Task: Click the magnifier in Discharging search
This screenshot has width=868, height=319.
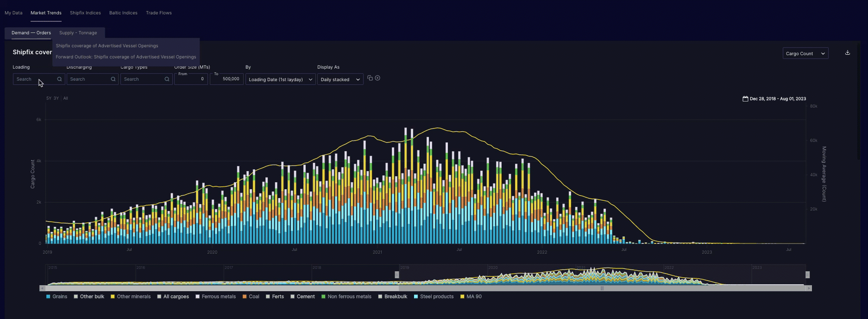Action: 113,79
